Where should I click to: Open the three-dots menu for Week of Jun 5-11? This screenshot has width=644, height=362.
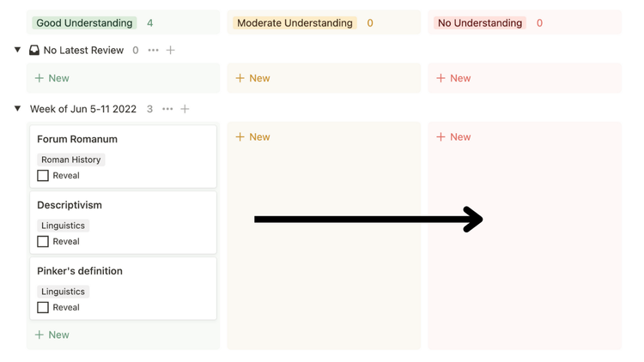167,109
